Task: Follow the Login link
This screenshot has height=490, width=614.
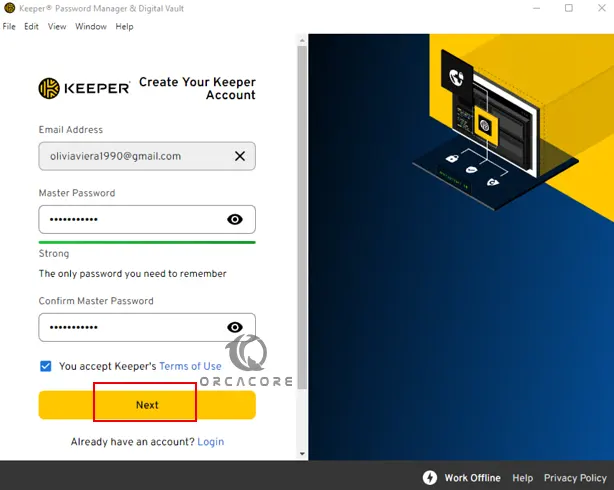Action: [211, 442]
